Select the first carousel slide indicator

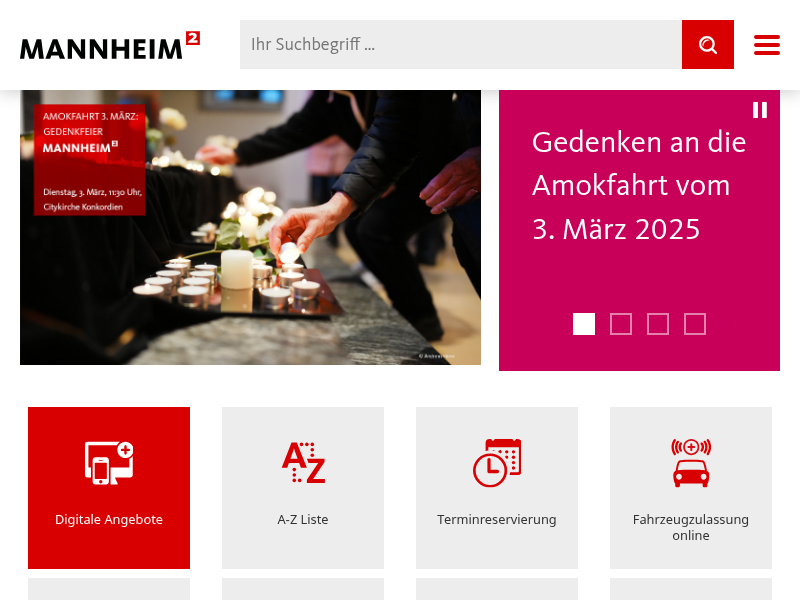(584, 324)
